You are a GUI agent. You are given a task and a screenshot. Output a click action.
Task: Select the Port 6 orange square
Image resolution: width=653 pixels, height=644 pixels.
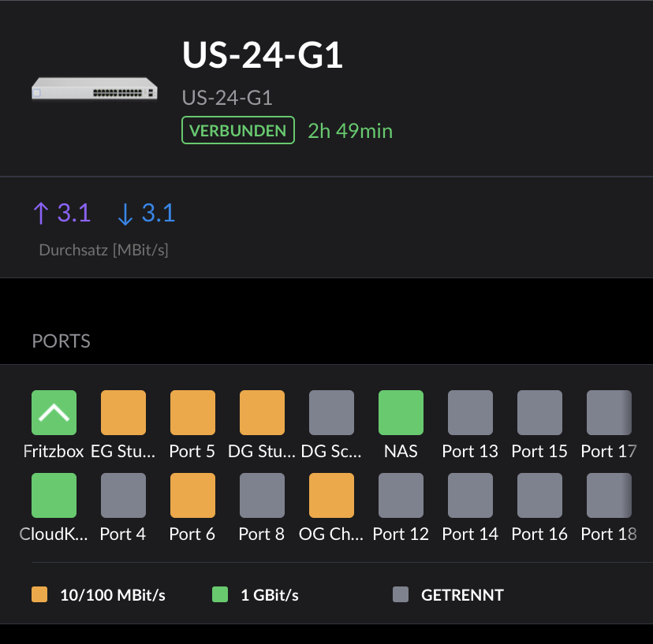(192, 495)
